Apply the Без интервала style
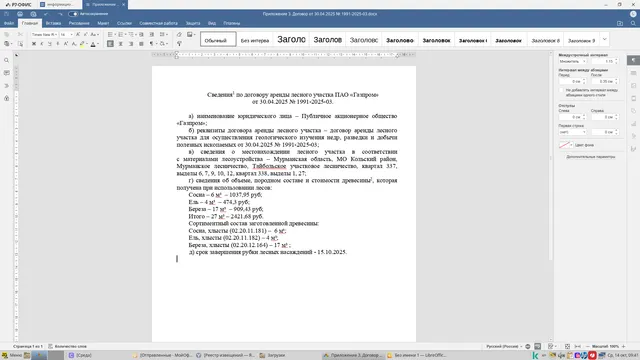 pyautogui.click(x=255, y=40)
